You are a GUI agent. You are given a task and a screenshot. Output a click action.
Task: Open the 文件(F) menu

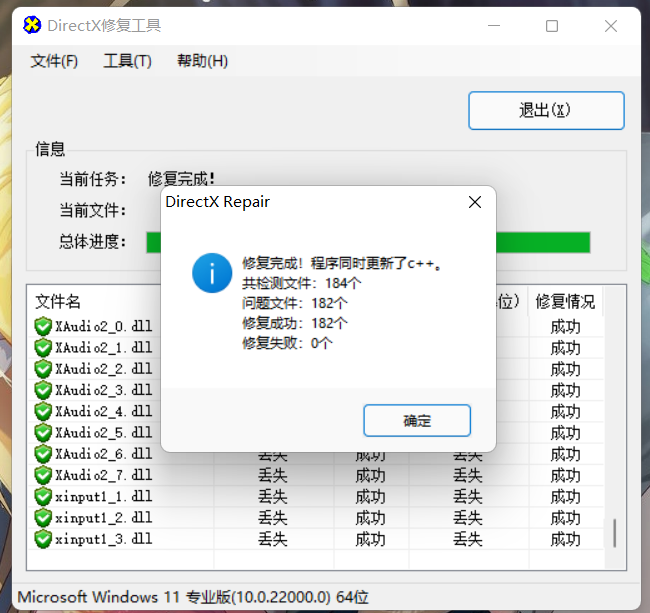click(54, 61)
